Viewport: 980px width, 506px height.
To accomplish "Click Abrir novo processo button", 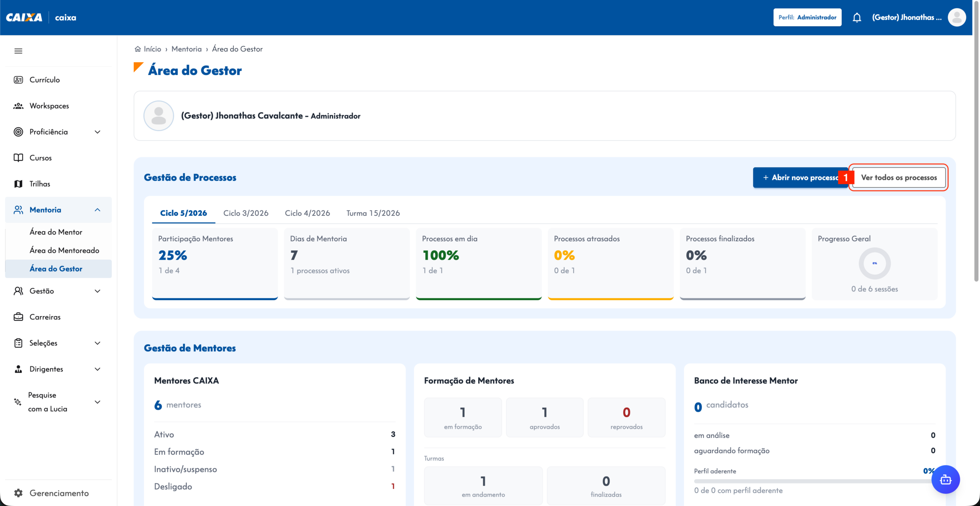I will click(x=800, y=177).
